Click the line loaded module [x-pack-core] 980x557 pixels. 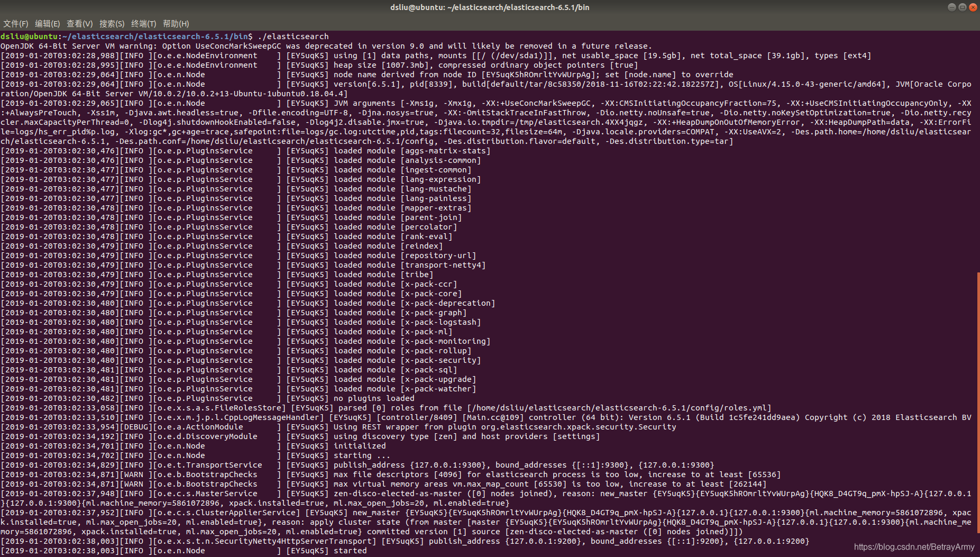click(232, 294)
